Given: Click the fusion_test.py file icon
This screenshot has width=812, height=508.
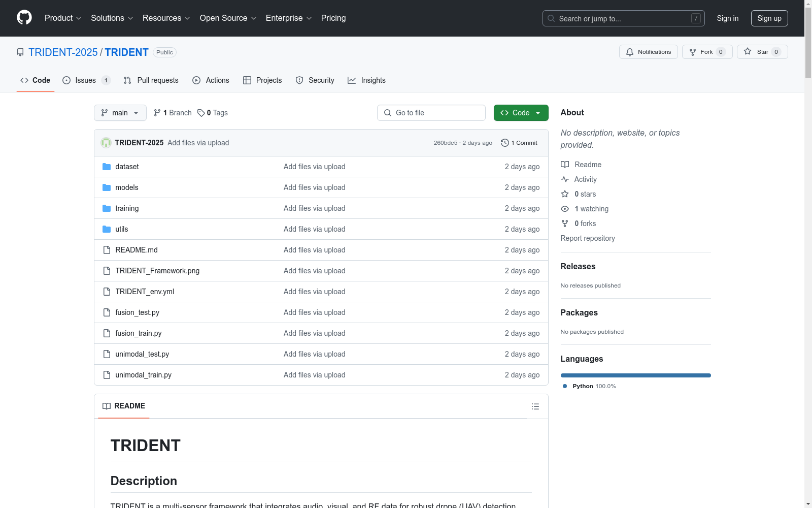Looking at the screenshot, I should pos(107,312).
